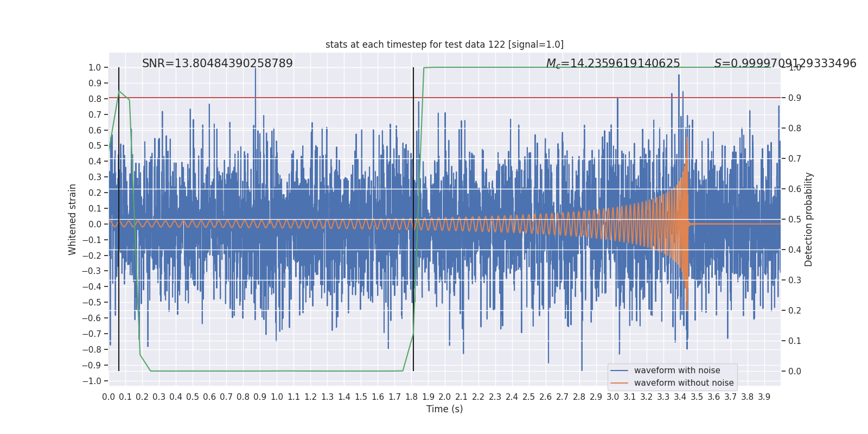Click the 'Detection probability' axis label

coord(809,219)
